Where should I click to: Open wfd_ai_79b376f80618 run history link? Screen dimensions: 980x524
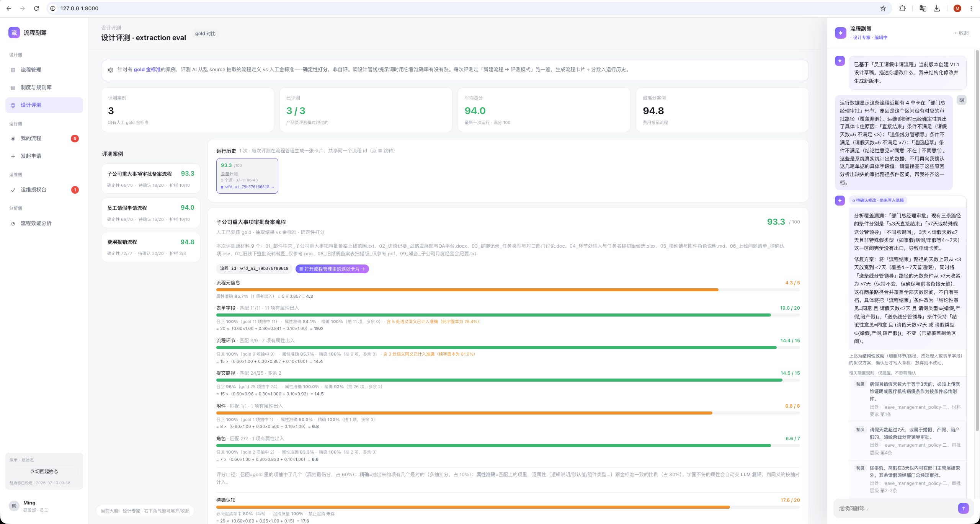pyautogui.click(x=247, y=187)
